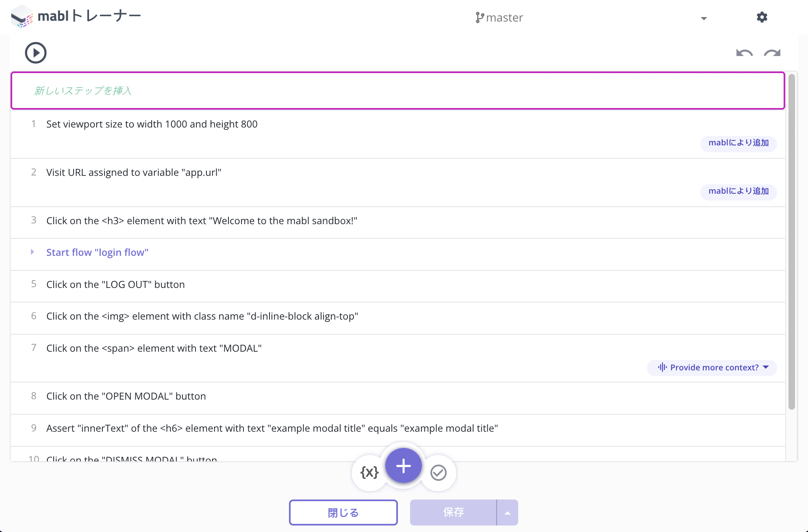Click the 保存 button
This screenshot has height=532, width=808.
[453, 513]
